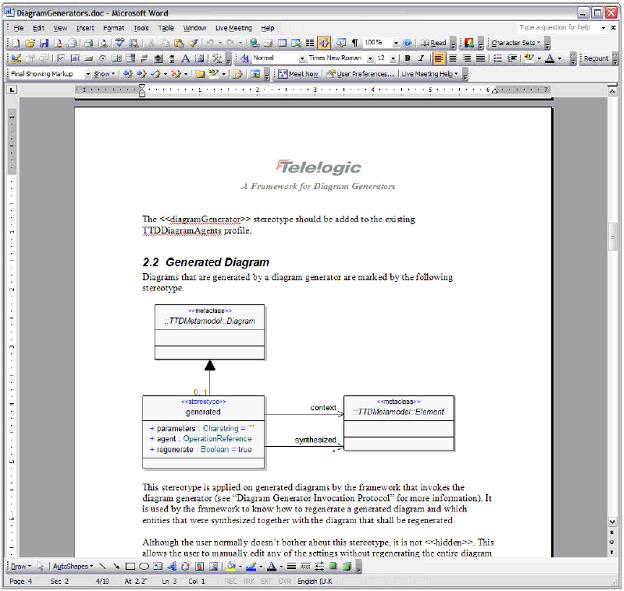624x591 pixels.
Task: Accept the selected change
Action: point(156,74)
